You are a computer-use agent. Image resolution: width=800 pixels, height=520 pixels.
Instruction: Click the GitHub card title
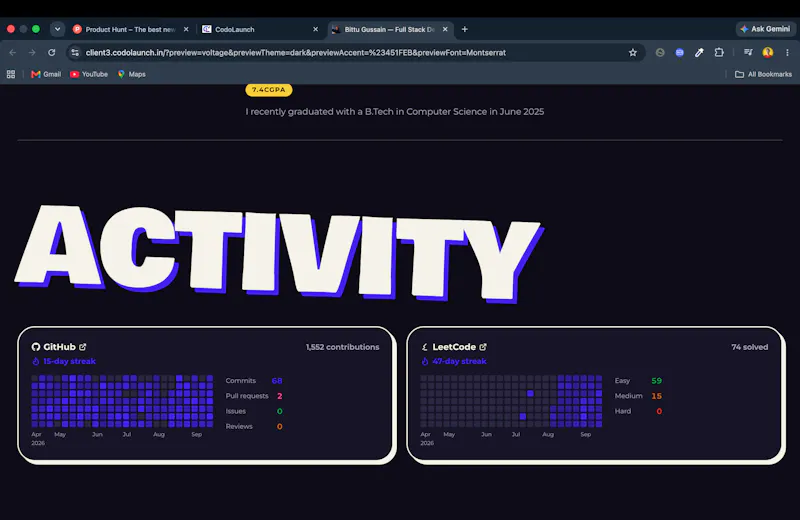(59, 347)
